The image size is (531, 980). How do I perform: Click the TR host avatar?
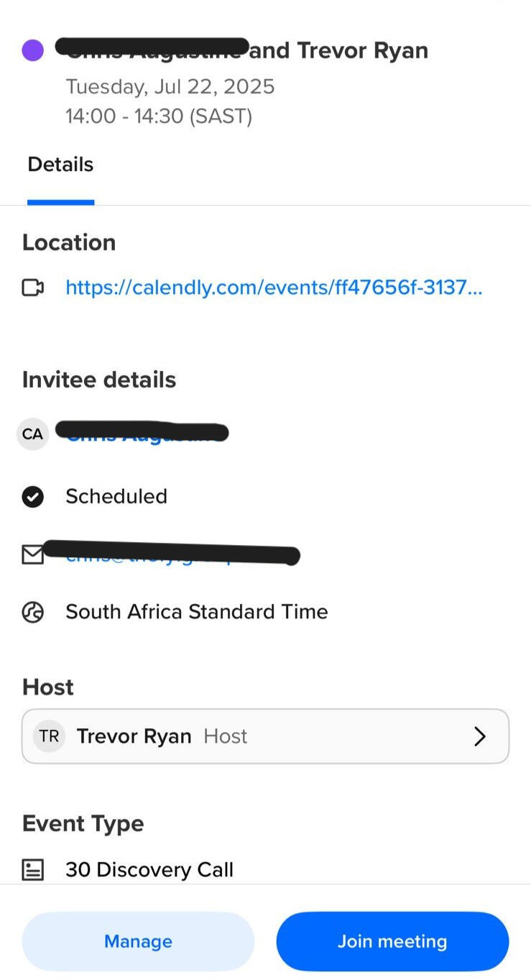click(49, 736)
